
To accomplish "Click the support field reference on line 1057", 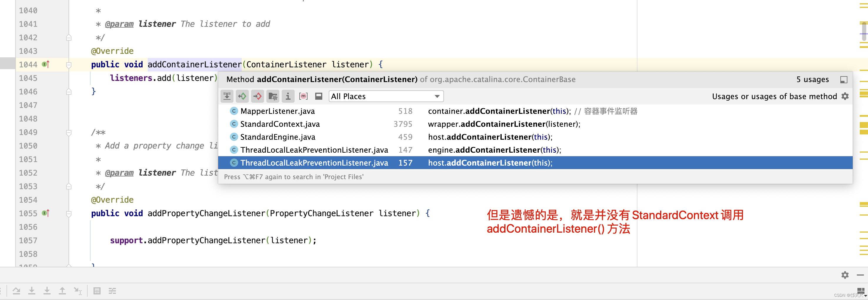I will [x=126, y=241].
